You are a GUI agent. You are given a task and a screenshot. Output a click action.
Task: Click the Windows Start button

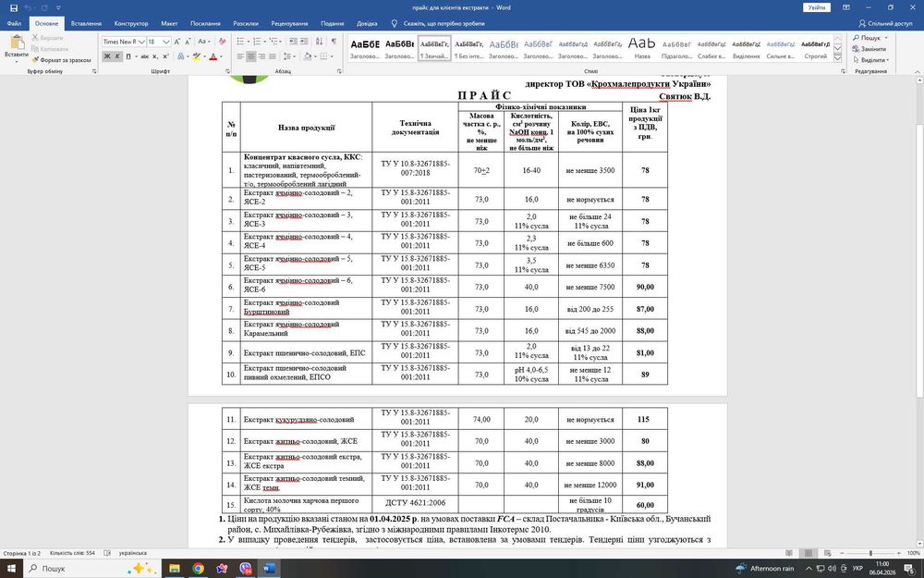coord(11,569)
